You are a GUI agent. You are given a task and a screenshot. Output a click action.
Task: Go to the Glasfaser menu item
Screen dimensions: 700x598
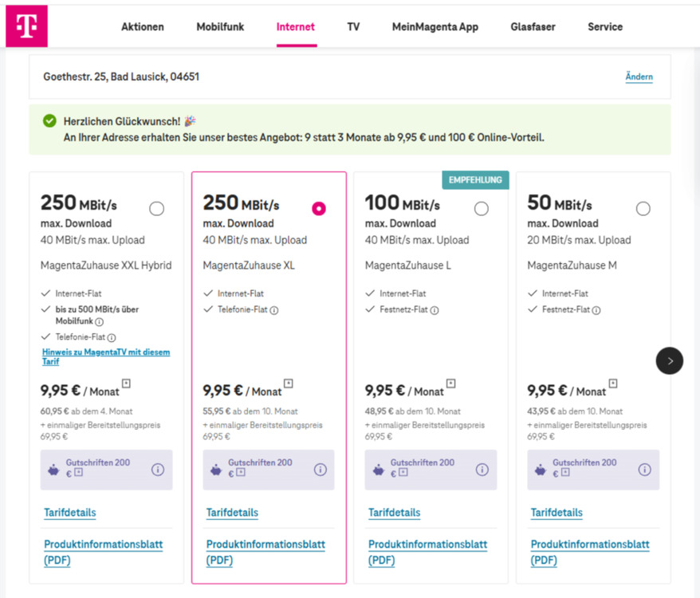[533, 27]
